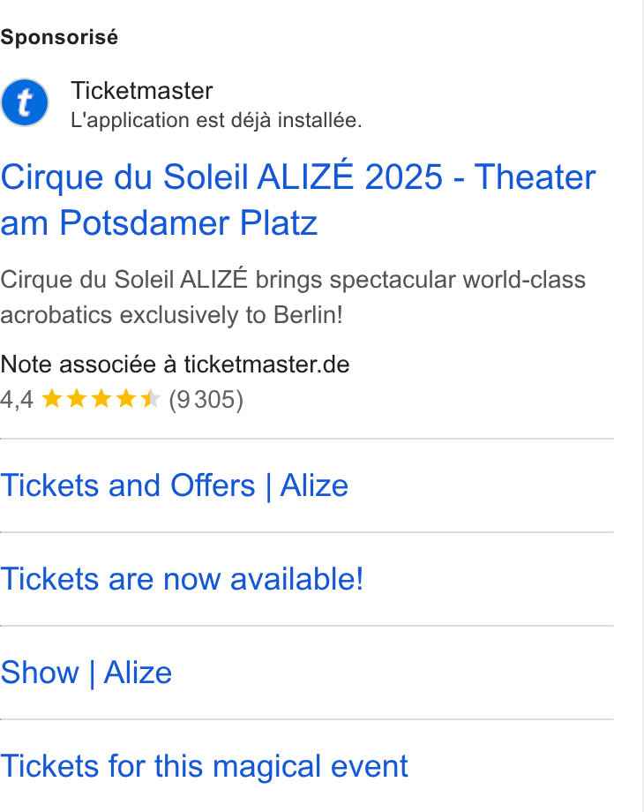This screenshot has height=812, width=644.
Task: Click the "Note associée à ticketmaster.de" text
Action: 175,364
